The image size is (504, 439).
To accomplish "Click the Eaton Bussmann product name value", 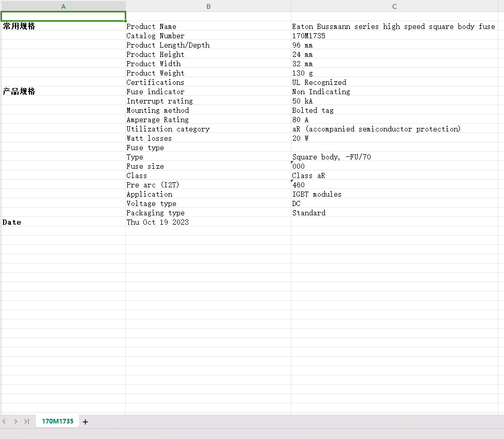I will point(394,26).
